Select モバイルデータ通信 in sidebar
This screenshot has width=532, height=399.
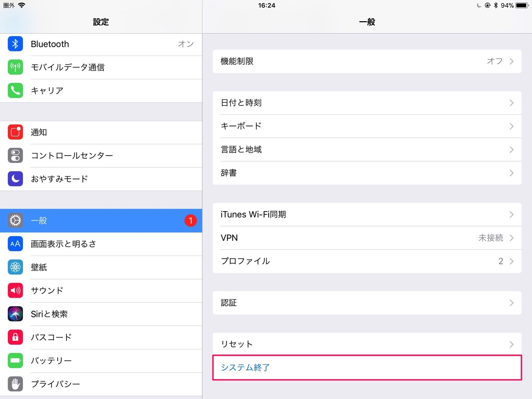[101, 67]
